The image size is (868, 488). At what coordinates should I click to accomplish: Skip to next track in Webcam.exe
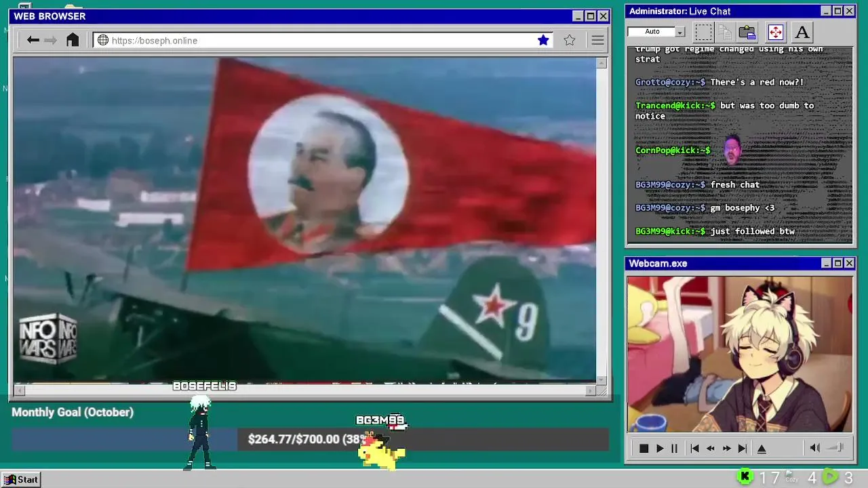pos(743,448)
